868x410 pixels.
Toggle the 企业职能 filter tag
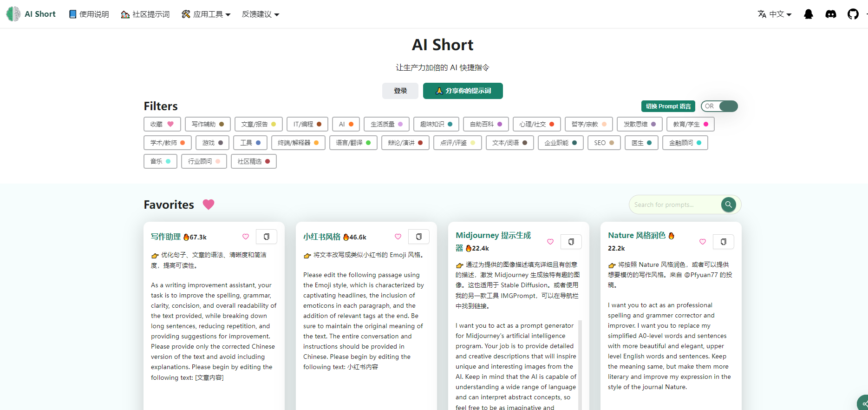(561, 143)
